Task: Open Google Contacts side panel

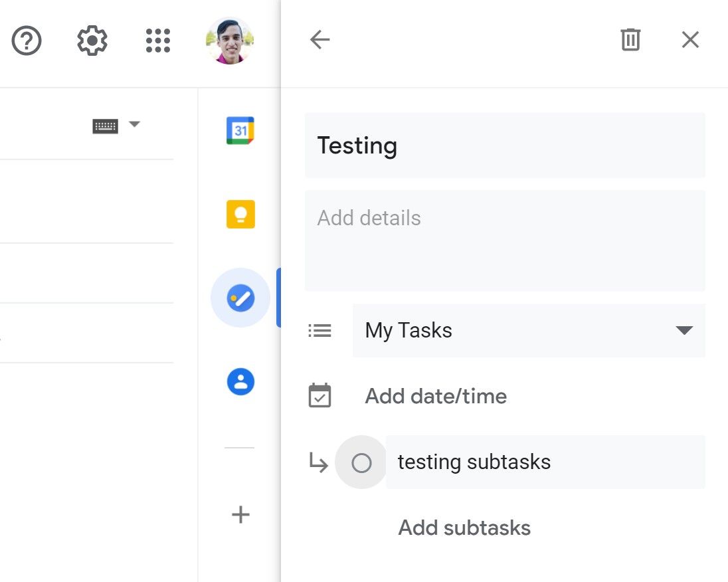Action: [240, 381]
